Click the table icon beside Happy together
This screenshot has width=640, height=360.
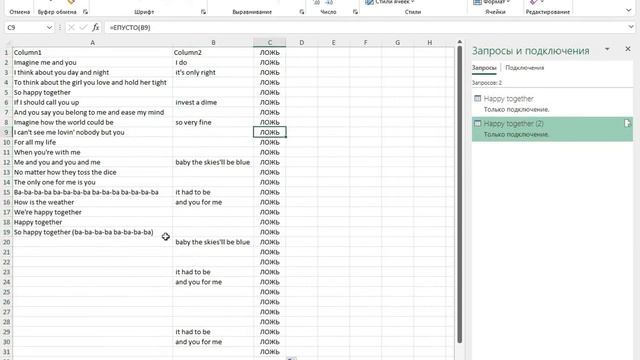[478, 98]
